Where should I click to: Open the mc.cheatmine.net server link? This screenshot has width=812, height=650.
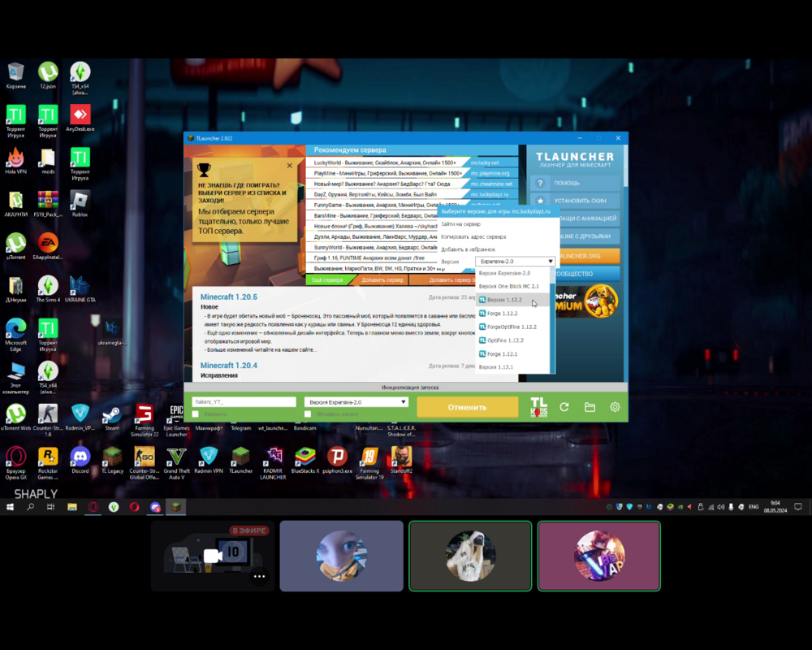click(491, 184)
